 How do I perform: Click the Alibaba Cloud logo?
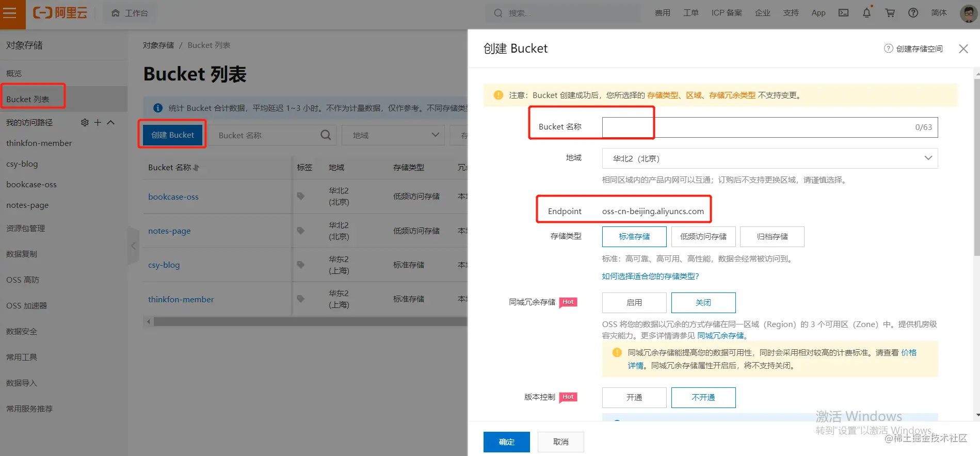60,13
